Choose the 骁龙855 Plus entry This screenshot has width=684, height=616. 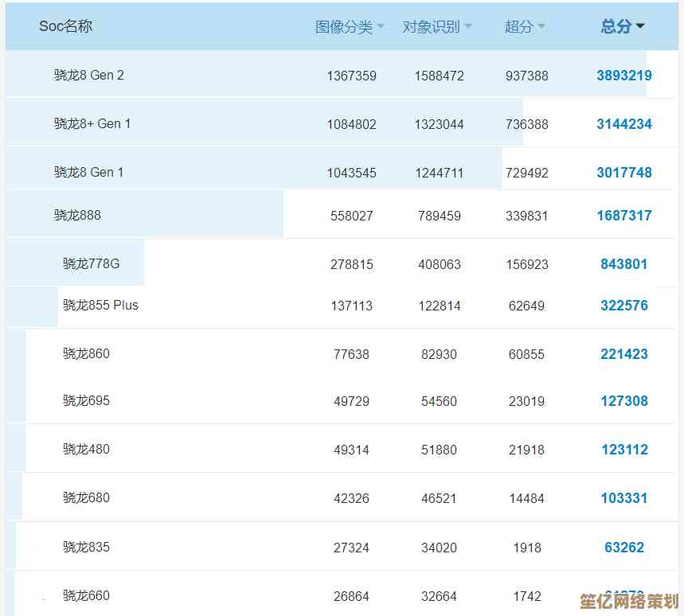[x=100, y=305]
